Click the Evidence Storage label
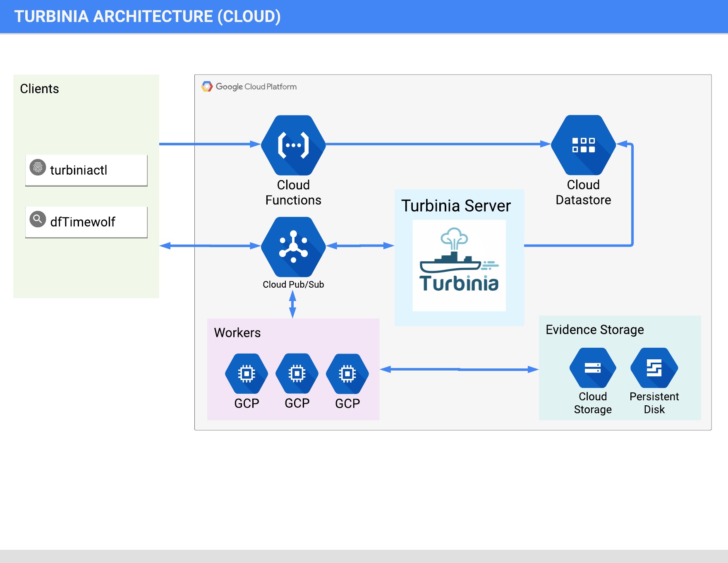The width and height of the screenshot is (728, 563). pos(595,330)
